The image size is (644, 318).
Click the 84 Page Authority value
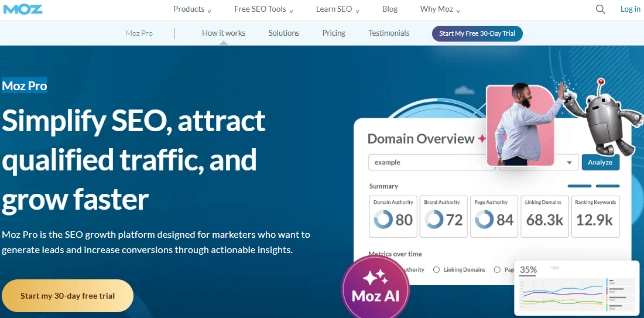(x=505, y=220)
